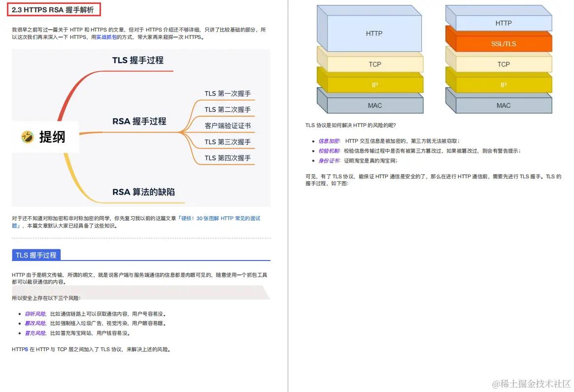Click the 校验机制 highlighted term
This screenshot has width=574, height=392.
click(x=329, y=151)
